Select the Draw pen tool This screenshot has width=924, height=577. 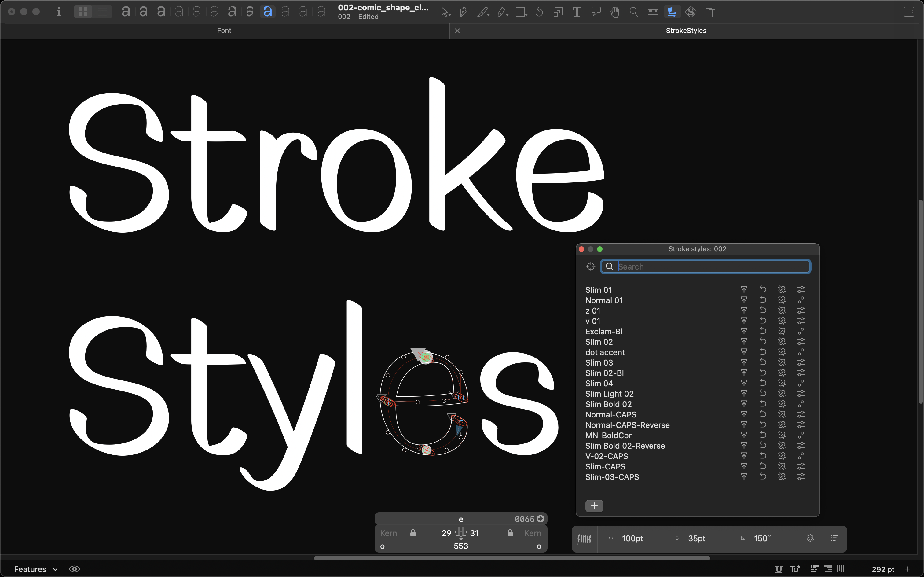463,12
